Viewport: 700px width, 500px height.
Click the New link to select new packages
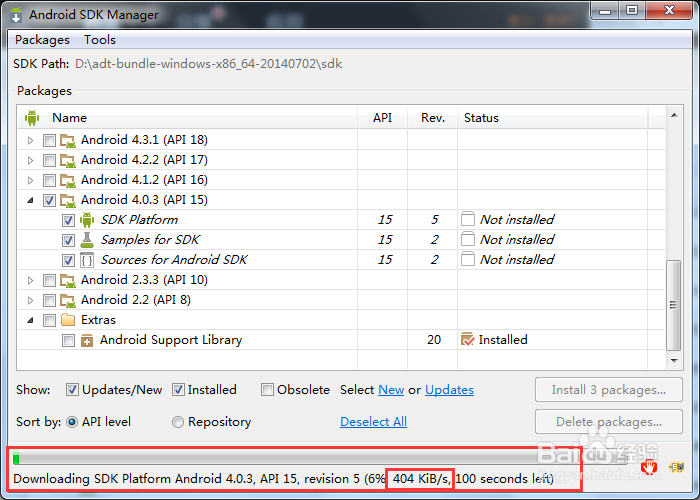[391, 390]
